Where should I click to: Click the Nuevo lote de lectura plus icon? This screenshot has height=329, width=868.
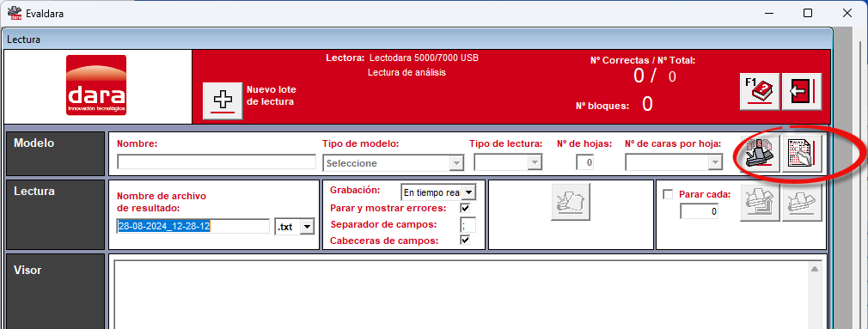click(x=223, y=101)
